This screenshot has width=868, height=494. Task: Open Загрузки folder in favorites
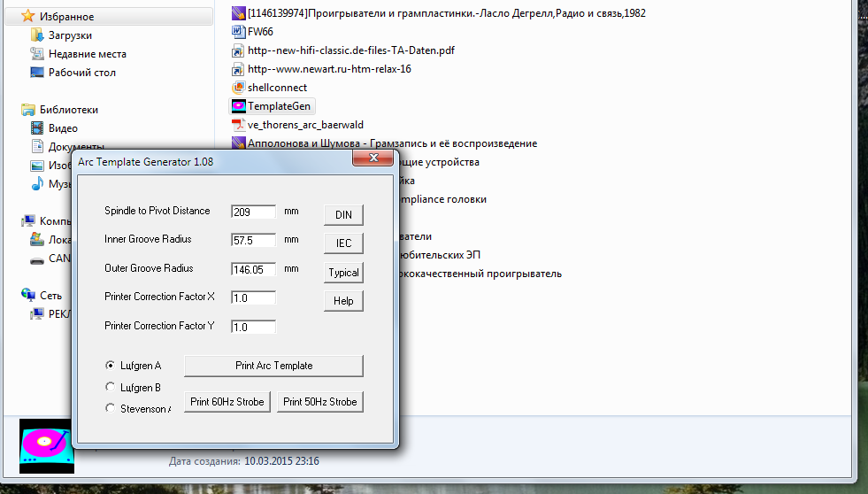pyautogui.click(x=70, y=35)
